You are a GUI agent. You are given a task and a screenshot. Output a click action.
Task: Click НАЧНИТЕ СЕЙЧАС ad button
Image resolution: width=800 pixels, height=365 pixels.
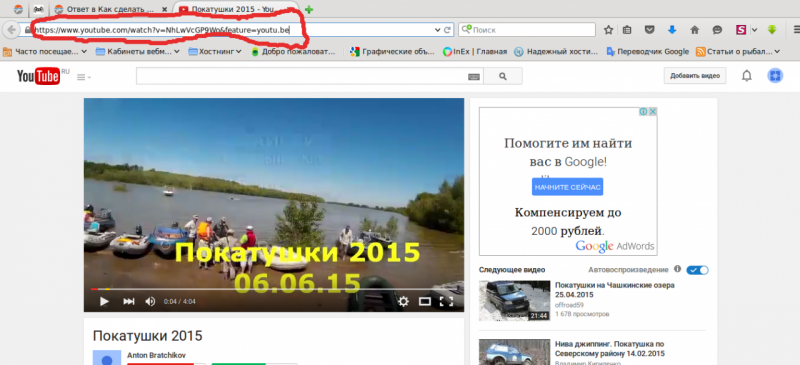click(567, 187)
